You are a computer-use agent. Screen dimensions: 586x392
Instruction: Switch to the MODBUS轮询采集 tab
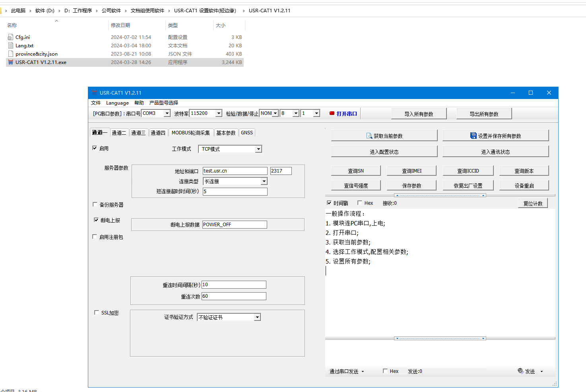(190, 133)
